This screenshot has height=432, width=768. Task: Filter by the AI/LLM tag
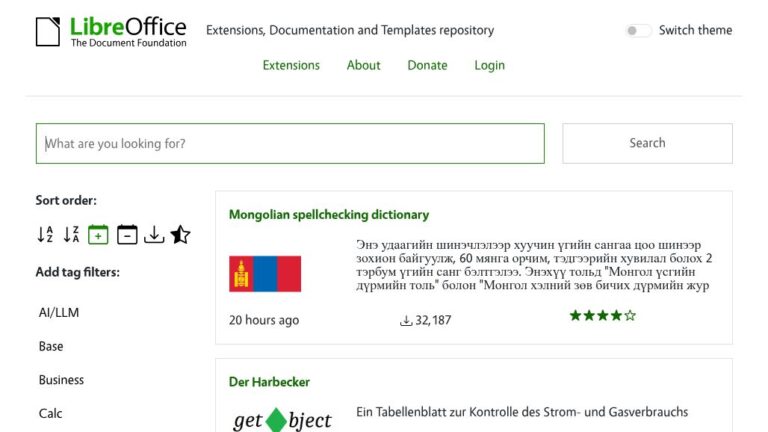pyautogui.click(x=59, y=312)
